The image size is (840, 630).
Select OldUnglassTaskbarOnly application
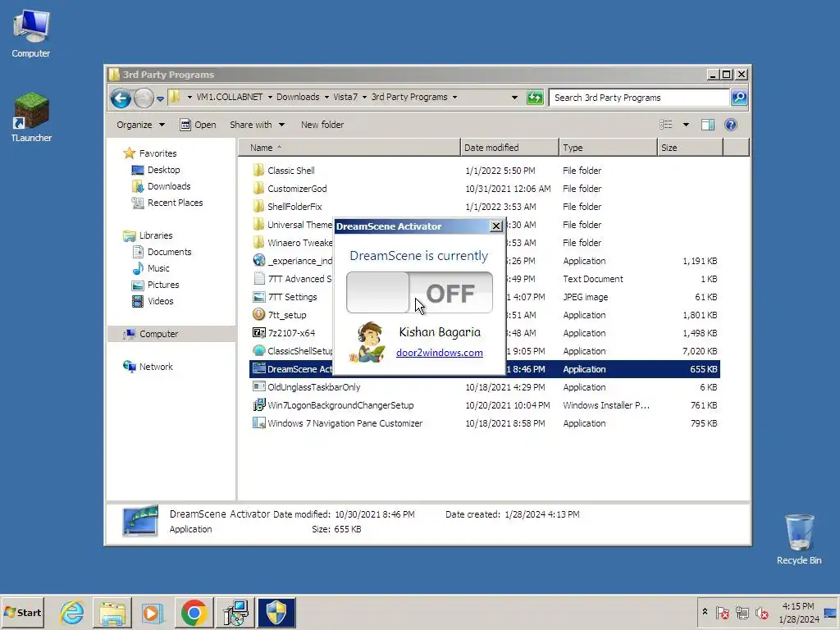(x=313, y=387)
